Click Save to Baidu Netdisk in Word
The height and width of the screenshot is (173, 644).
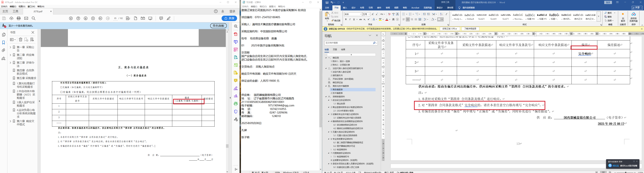[633, 17]
